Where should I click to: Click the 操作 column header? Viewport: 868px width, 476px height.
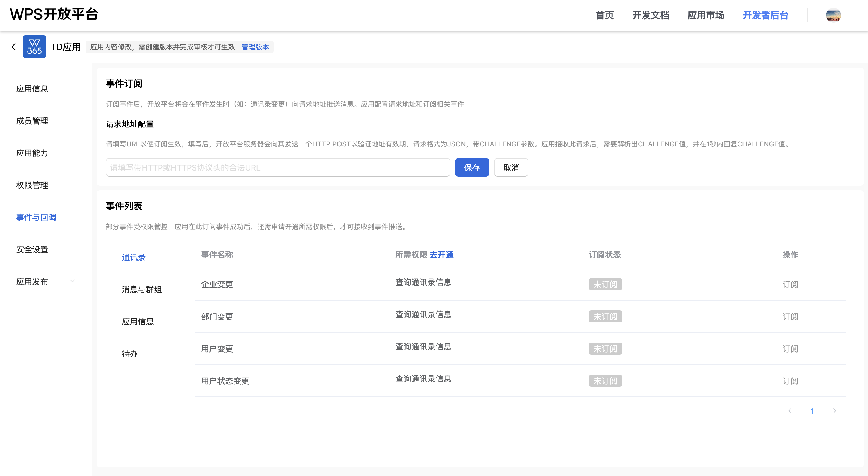pos(790,255)
